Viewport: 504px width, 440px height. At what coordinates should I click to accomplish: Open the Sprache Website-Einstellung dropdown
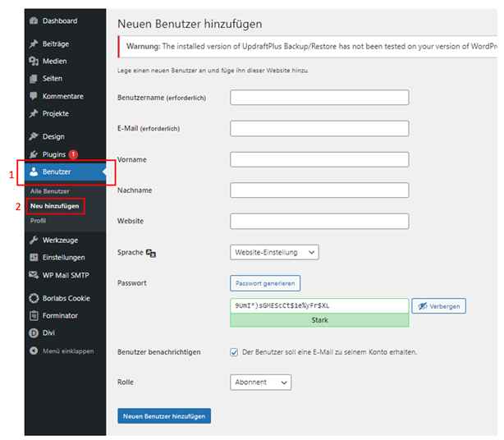[274, 253]
